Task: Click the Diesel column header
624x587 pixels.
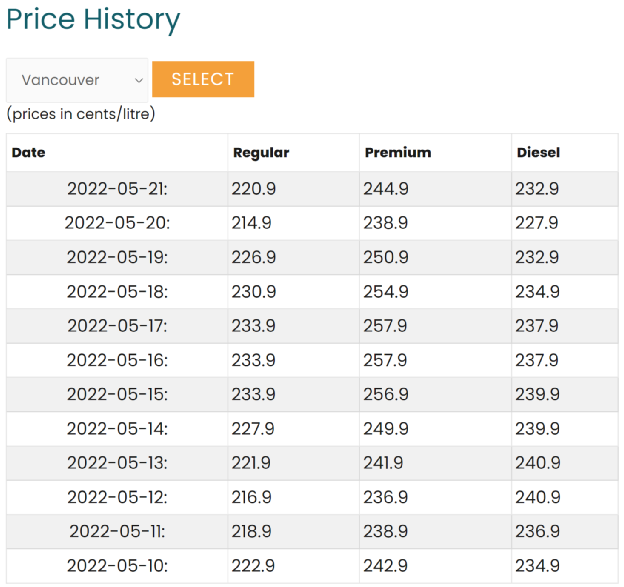Action: [538, 153]
